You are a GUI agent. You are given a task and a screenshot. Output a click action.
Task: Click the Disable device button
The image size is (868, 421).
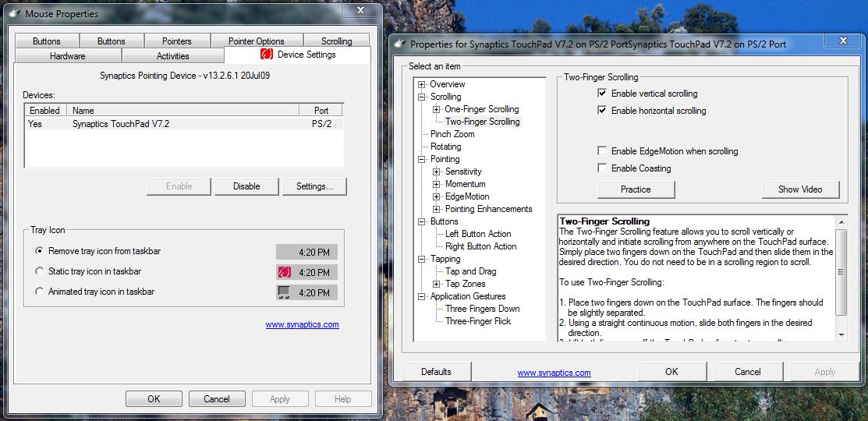(x=246, y=186)
